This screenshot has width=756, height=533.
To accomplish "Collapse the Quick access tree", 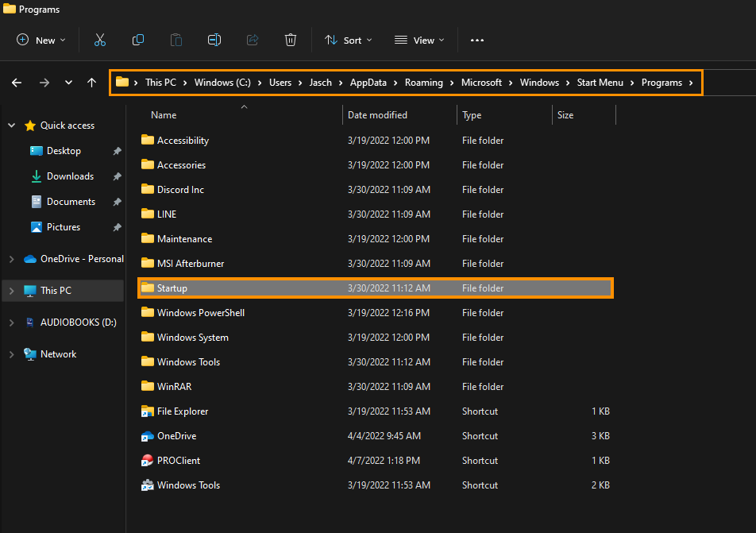I will point(12,126).
